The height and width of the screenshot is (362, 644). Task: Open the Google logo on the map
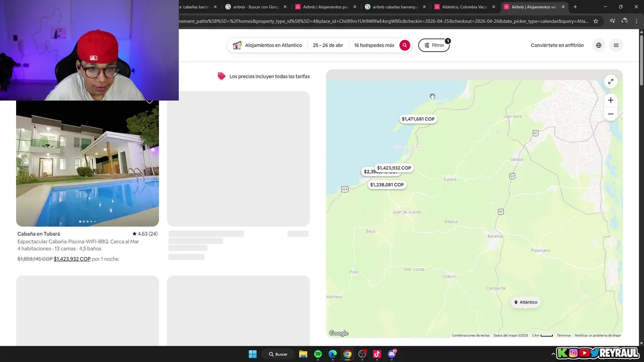[339, 333]
